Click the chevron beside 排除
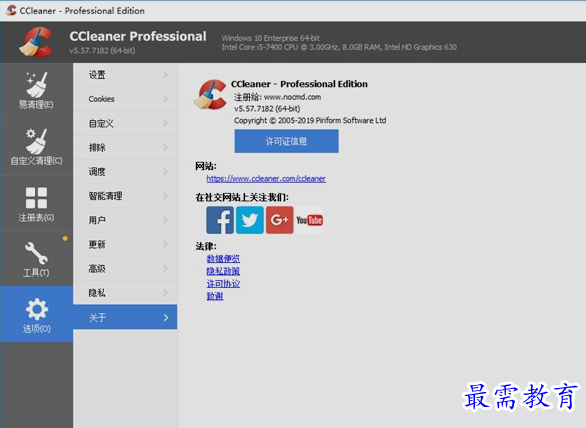The height and width of the screenshot is (428, 586). click(165, 148)
